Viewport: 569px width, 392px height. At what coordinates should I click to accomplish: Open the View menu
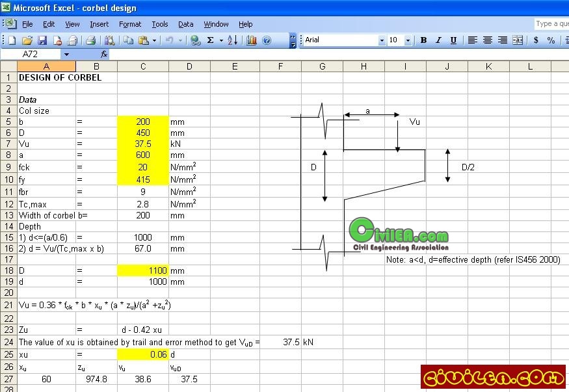click(x=72, y=24)
